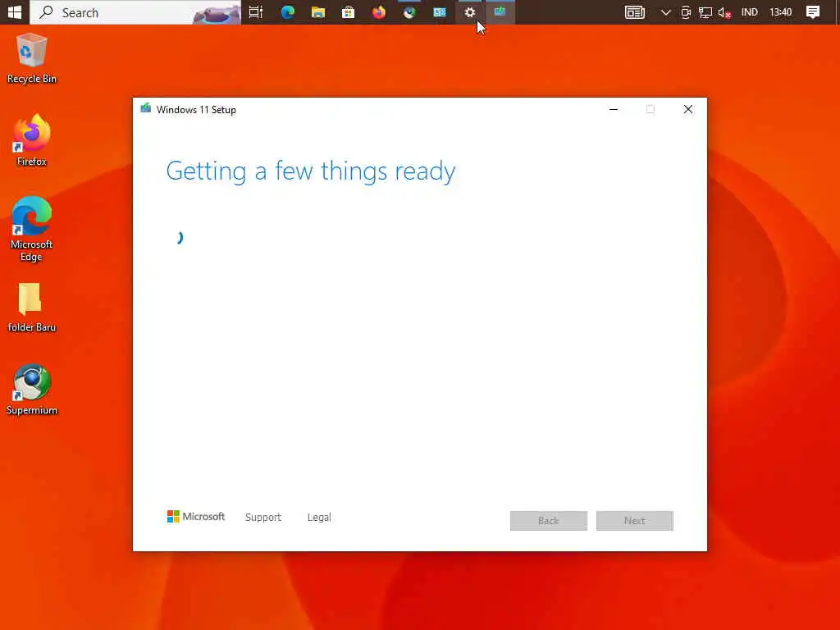Switch IND input language indicator
Screen dimensions: 840x630
pos(750,11)
